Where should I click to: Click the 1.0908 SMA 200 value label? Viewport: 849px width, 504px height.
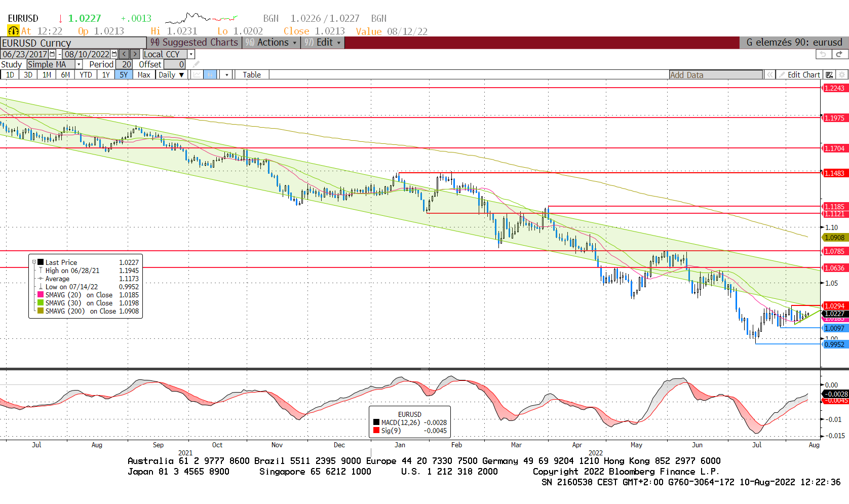pos(835,238)
